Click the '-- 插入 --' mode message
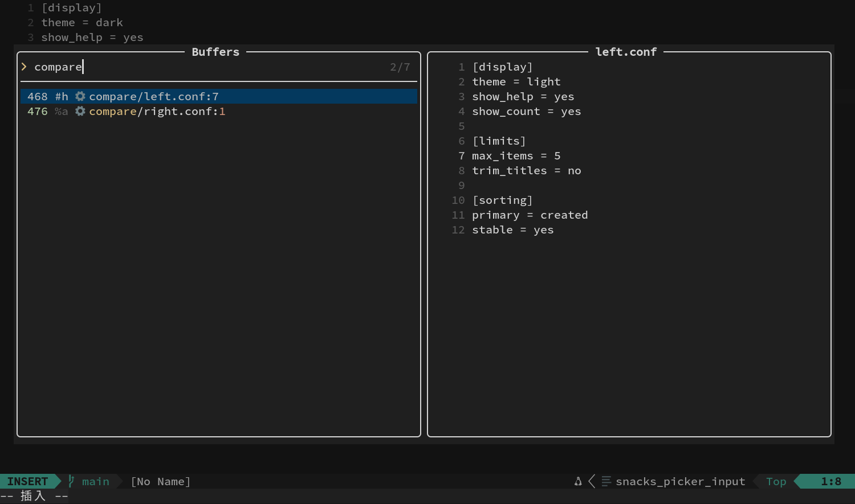Image resolution: width=855 pixels, height=504 pixels. [34, 496]
